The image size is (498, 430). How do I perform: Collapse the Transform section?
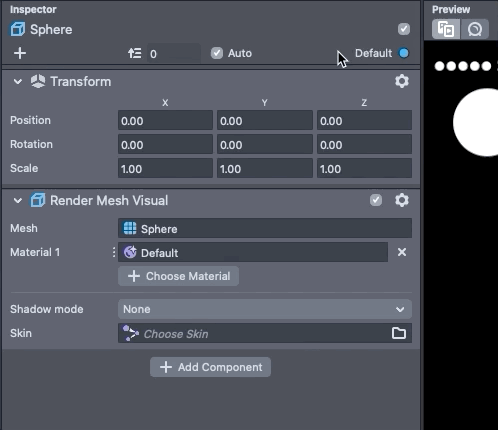coord(18,81)
